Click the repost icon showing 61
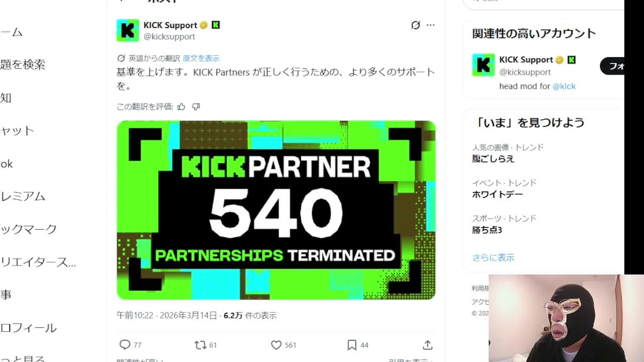Image resolution: width=644 pixels, height=362 pixels. pyautogui.click(x=200, y=345)
